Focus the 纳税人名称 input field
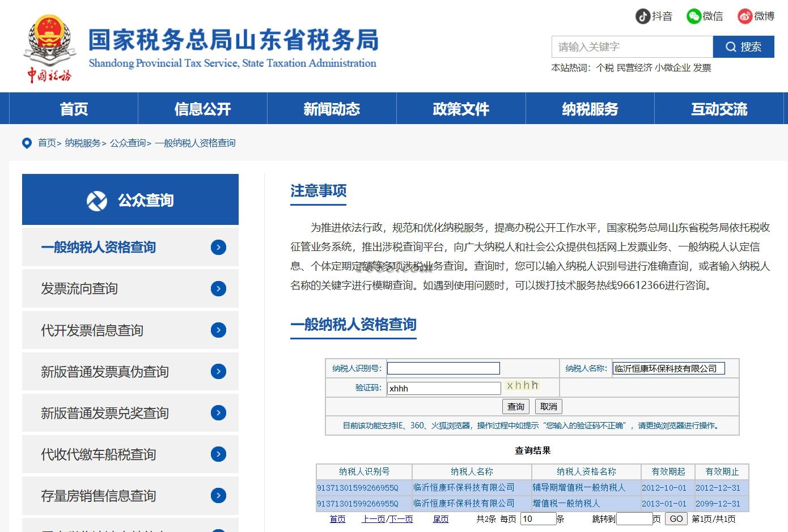 coord(669,368)
